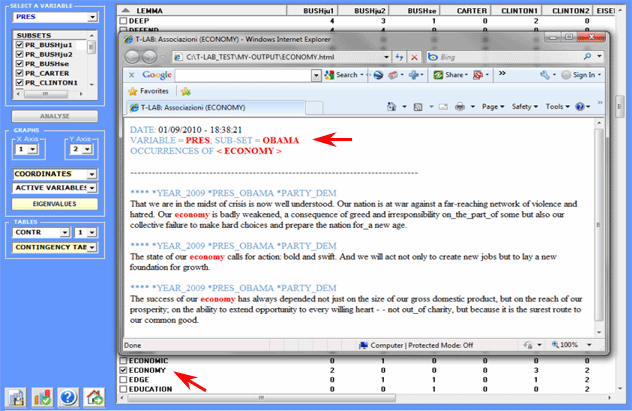
Task: Refresh the ECONOMY.html page
Action: point(399,57)
